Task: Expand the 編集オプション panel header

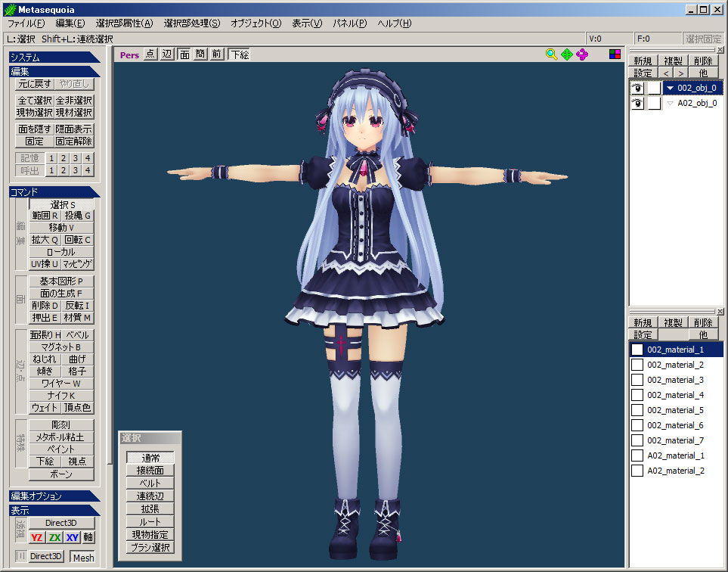Action: tap(54, 496)
